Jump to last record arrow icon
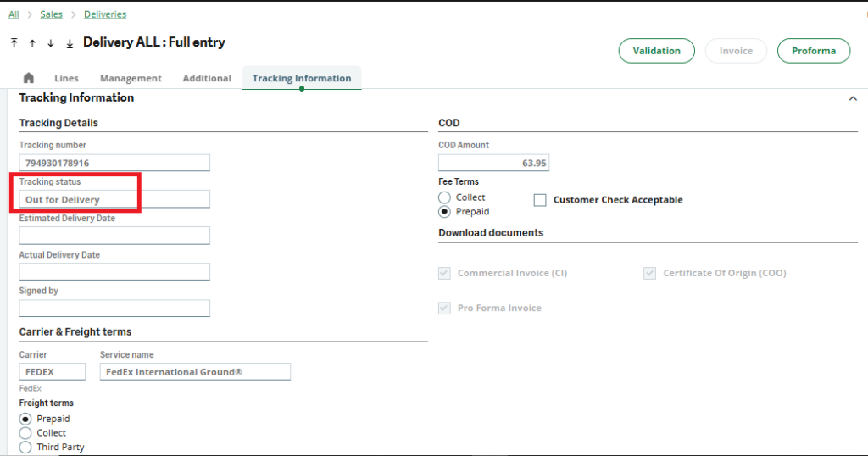This screenshot has height=456, width=868. (70, 43)
